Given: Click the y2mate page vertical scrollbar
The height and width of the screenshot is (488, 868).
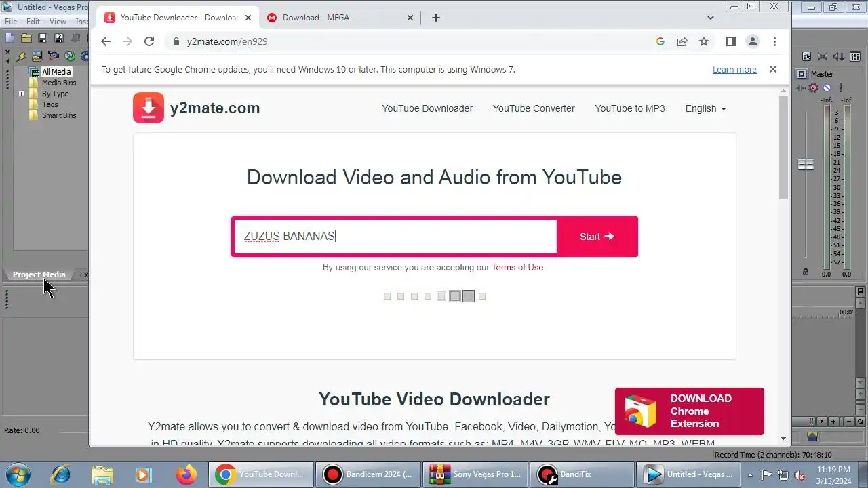Looking at the screenshot, I should coord(784,148).
